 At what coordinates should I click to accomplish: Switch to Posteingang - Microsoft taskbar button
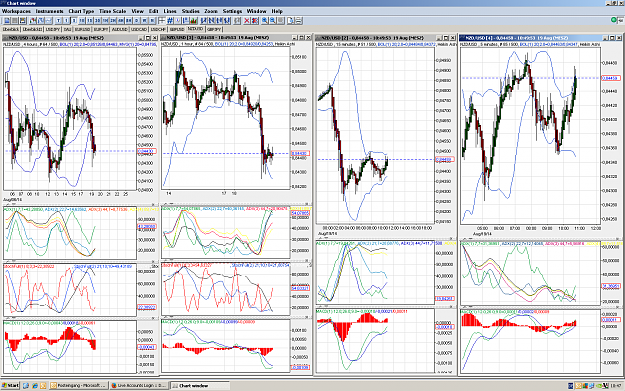[x=79, y=385]
